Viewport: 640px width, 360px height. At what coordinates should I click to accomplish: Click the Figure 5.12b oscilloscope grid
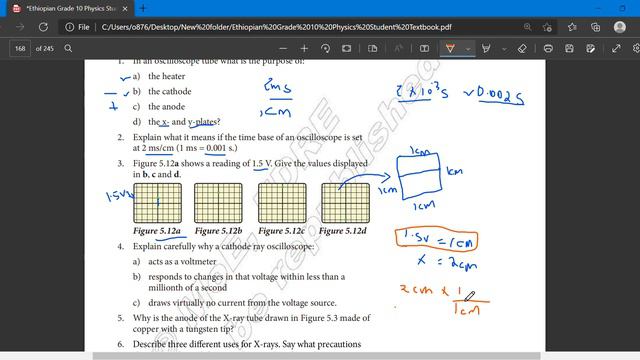218,203
